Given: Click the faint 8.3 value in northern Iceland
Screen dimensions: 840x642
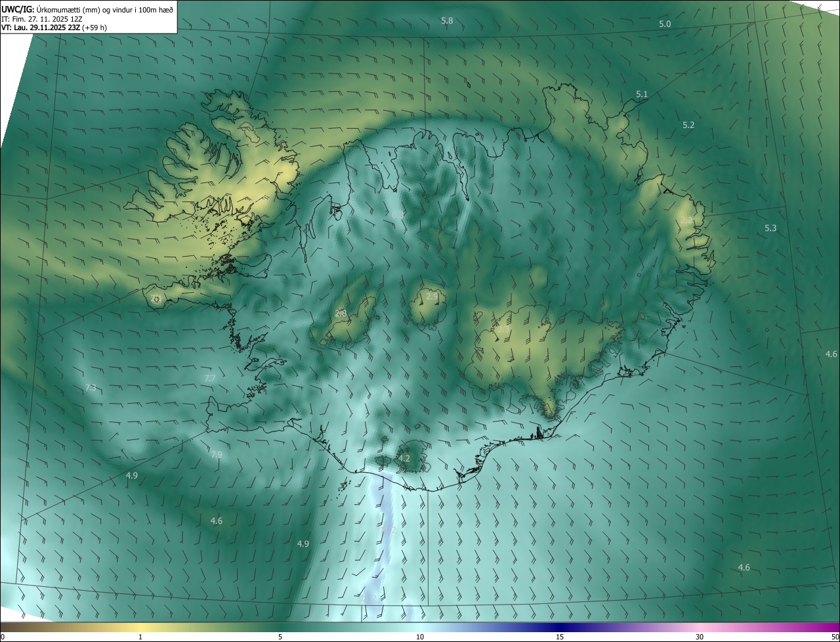Looking at the screenshot, I should (398, 215).
